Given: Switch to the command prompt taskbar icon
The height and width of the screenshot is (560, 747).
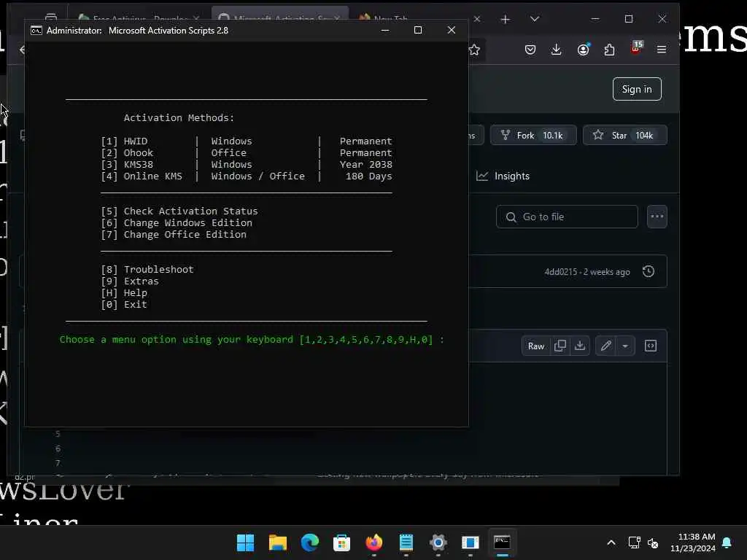Looking at the screenshot, I should pos(502,542).
